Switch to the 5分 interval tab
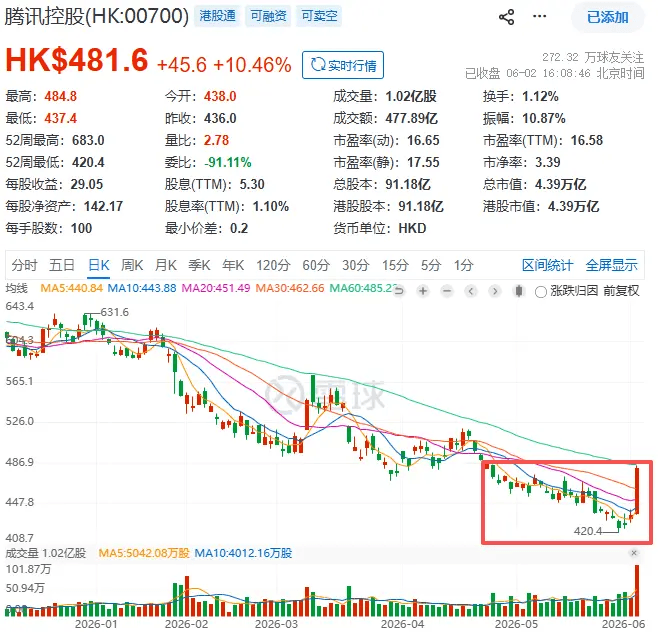Image resolution: width=658 pixels, height=632 pixels. 431,265
